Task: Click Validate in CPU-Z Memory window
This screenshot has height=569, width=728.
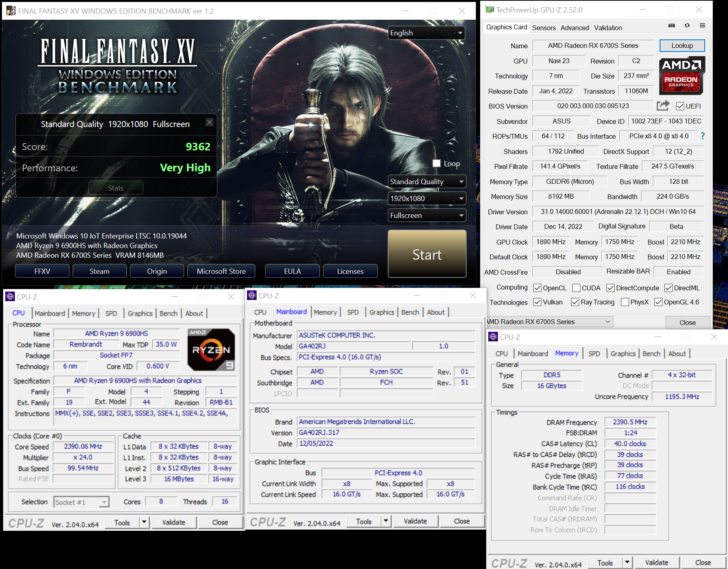Action: pyautogui.click(x=657, y=563)
